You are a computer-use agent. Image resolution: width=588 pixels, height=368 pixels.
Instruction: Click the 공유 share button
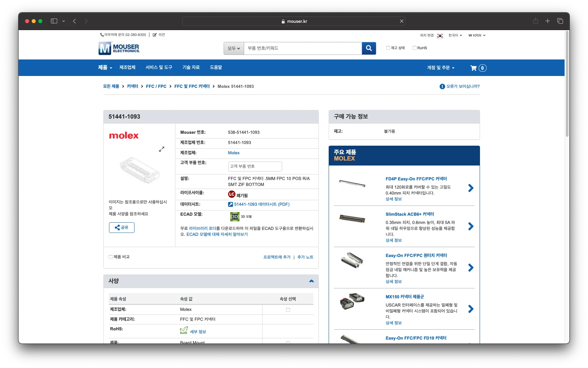click(121, 228)
